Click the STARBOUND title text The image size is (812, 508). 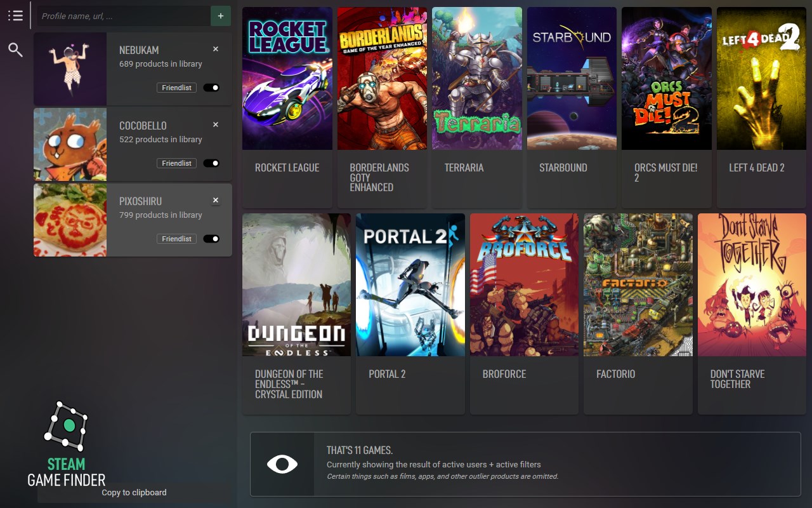(x=563, y=168)
